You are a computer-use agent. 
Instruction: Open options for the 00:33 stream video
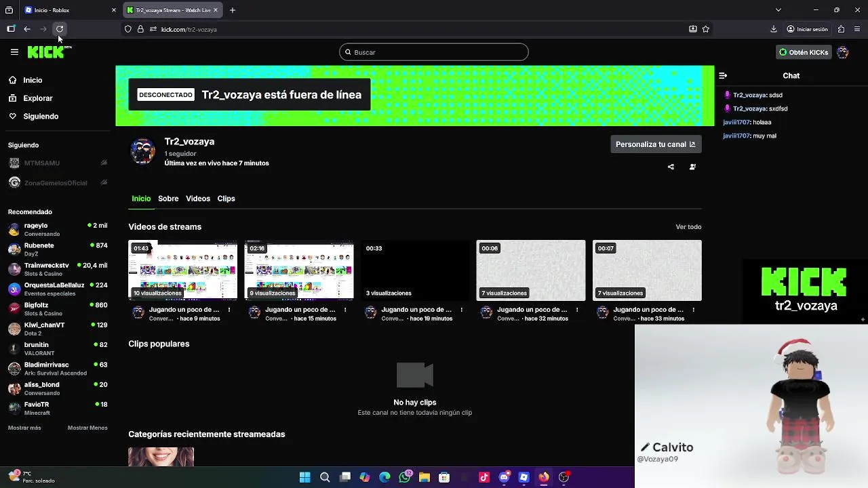tap(461, 310)
